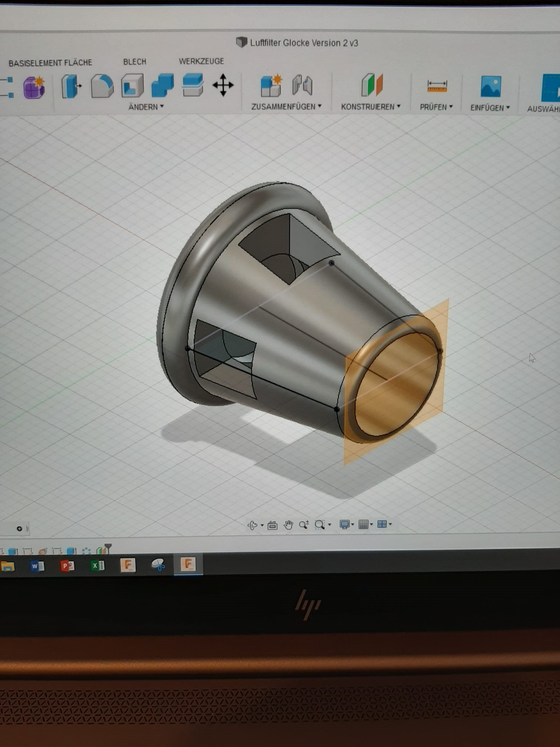Click the Measure ruler icon
560x747 pixels.
[x=437, y=86]
